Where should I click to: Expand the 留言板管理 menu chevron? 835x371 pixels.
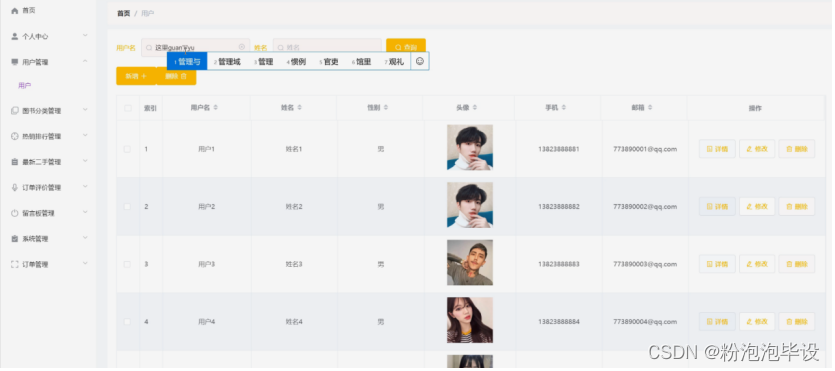click(85, 212)
